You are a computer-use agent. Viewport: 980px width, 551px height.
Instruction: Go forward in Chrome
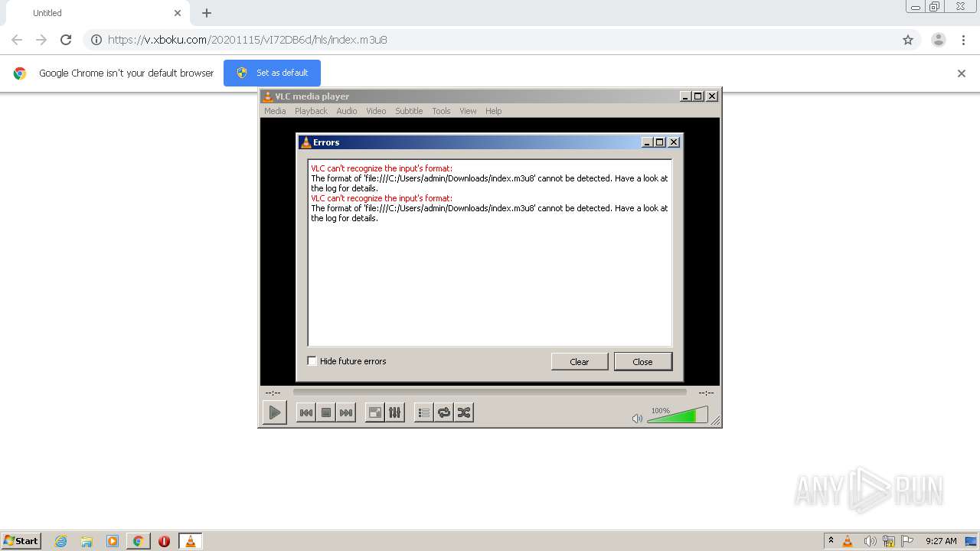coord(41,40)
